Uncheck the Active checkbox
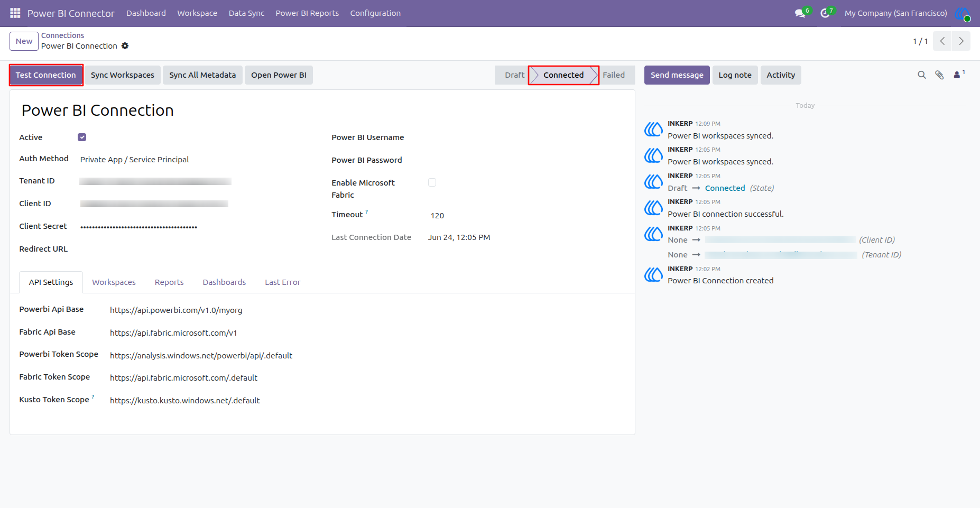Screen dimensions: 980x508 82,137
